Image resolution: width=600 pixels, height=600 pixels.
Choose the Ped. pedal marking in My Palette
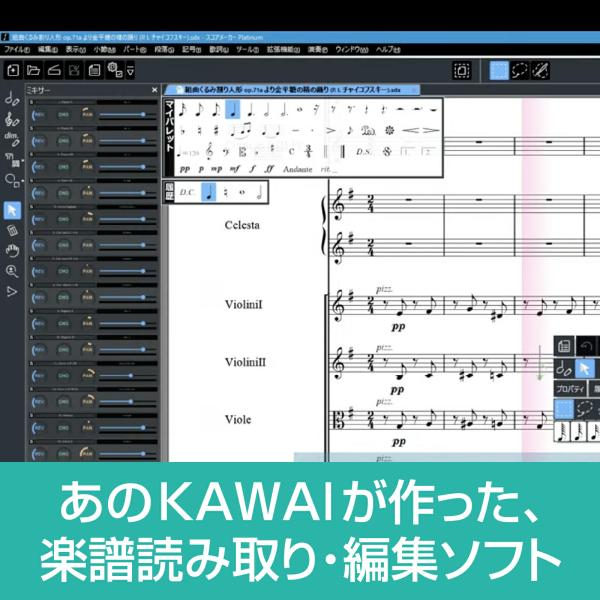point(368,131)
